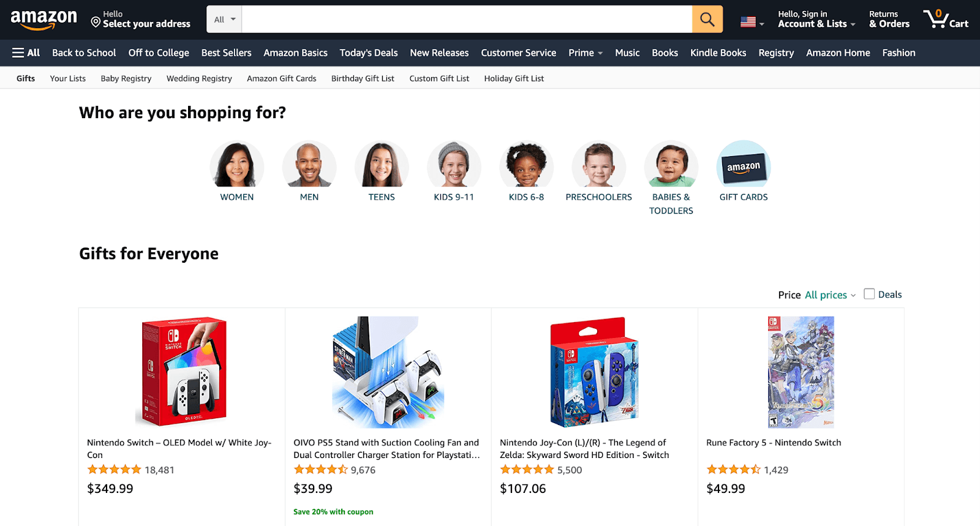Click inside the Amazon search field

(x=467, y=20)
